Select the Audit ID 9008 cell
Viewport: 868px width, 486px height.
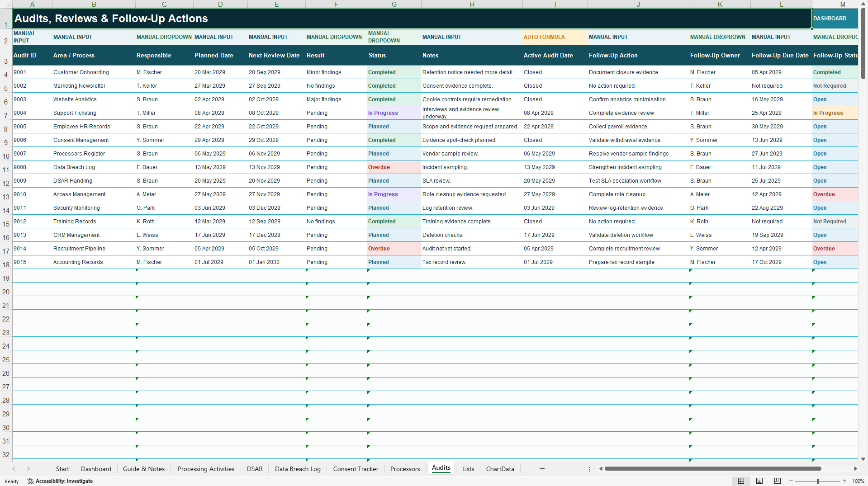click(x=32, y=167)
